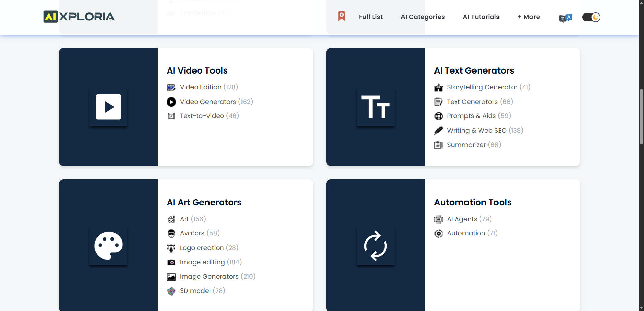Click the Video Generators play-circle icon

tap(171, 102)
